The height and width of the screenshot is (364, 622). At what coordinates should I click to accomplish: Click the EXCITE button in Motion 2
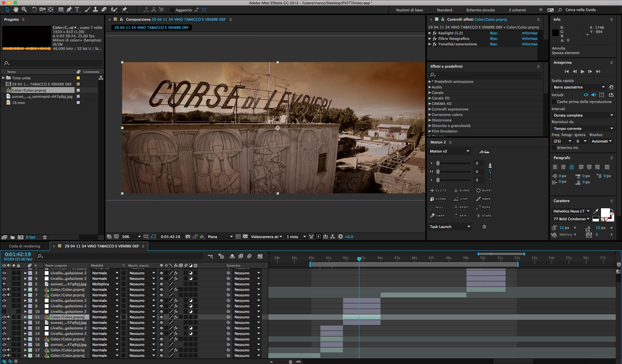438,190
